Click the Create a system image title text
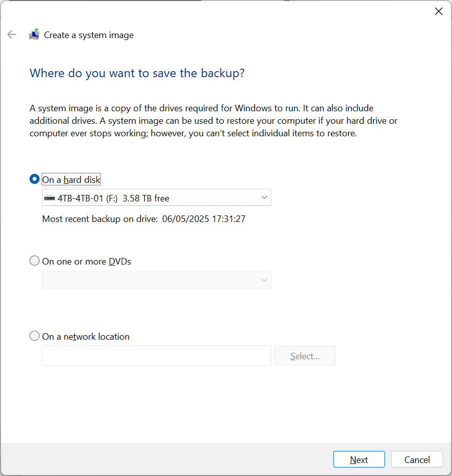The image size is (452, 476). (x=89, y=35)
